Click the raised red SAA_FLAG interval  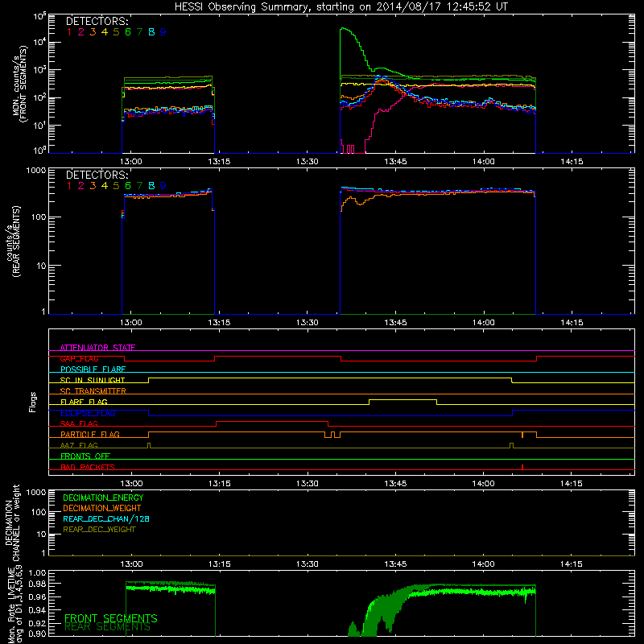(272, 421)
